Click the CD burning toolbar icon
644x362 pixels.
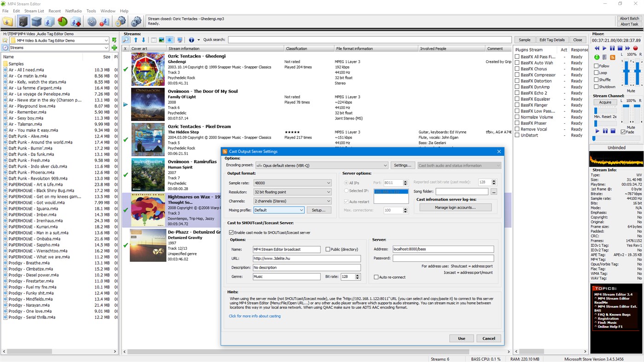click(92, 21)
